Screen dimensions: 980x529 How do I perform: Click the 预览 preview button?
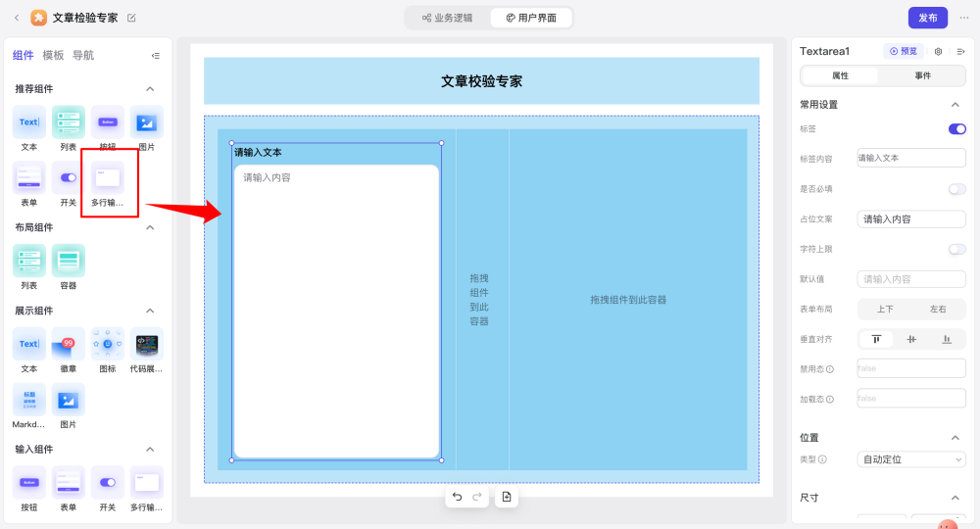pos(904,51)
